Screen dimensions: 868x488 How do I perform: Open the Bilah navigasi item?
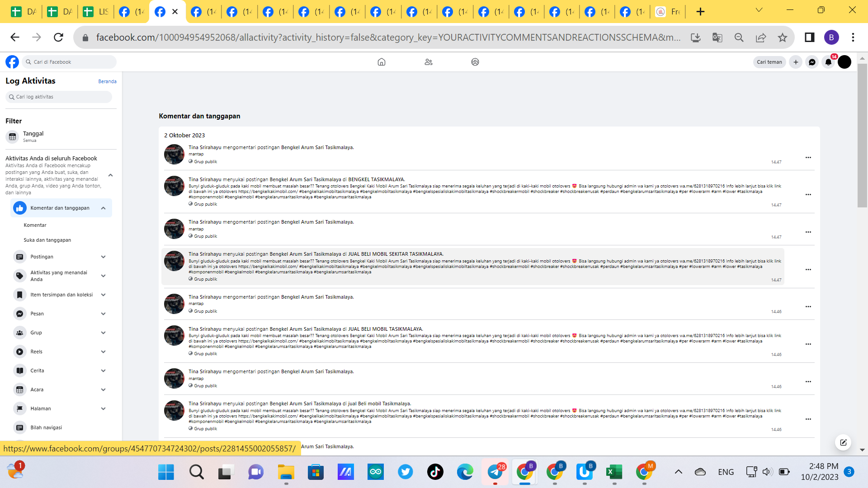coord(46,427)
